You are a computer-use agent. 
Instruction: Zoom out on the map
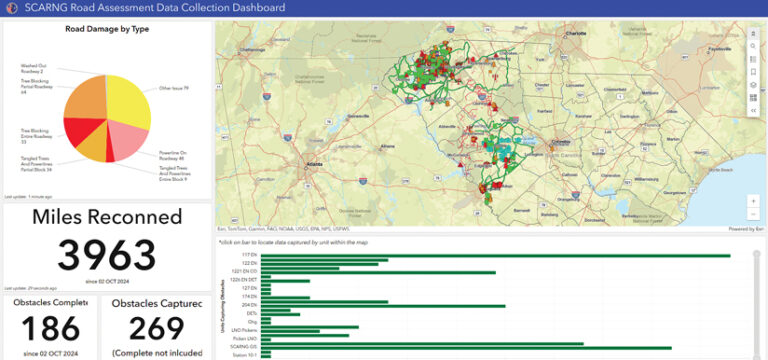[x=753, y=214]
